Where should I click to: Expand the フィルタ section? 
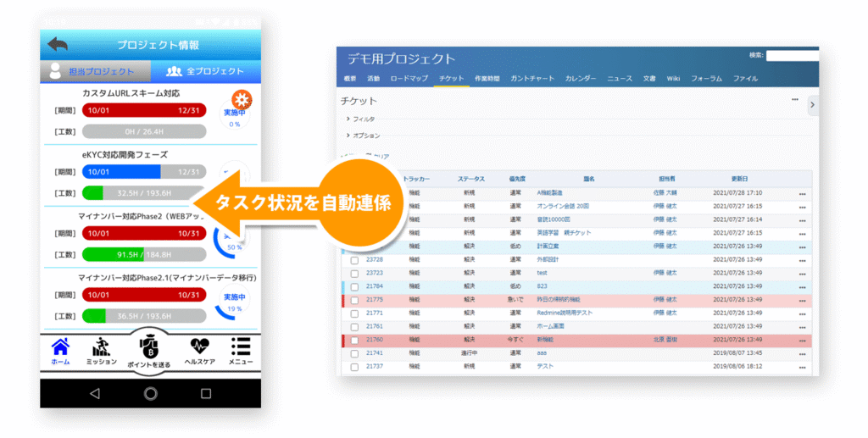click(361, 119)
